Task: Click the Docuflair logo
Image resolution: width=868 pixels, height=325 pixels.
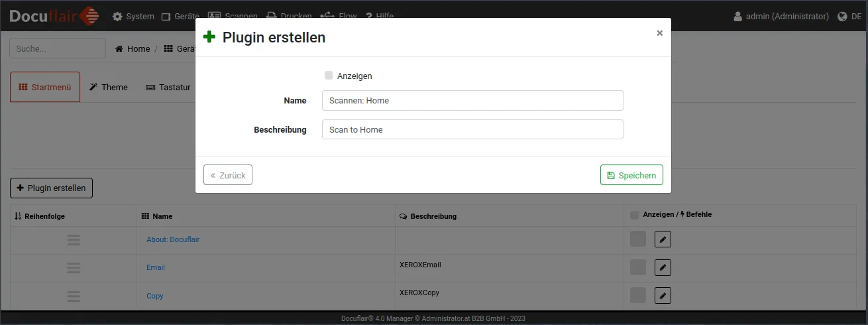Action: tap(54, 16)
